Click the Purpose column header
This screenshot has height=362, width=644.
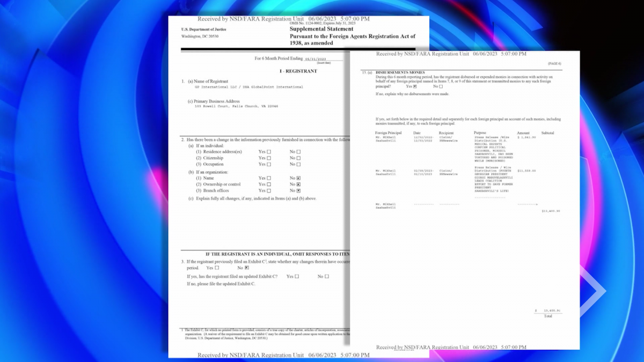tap(480, 133)
